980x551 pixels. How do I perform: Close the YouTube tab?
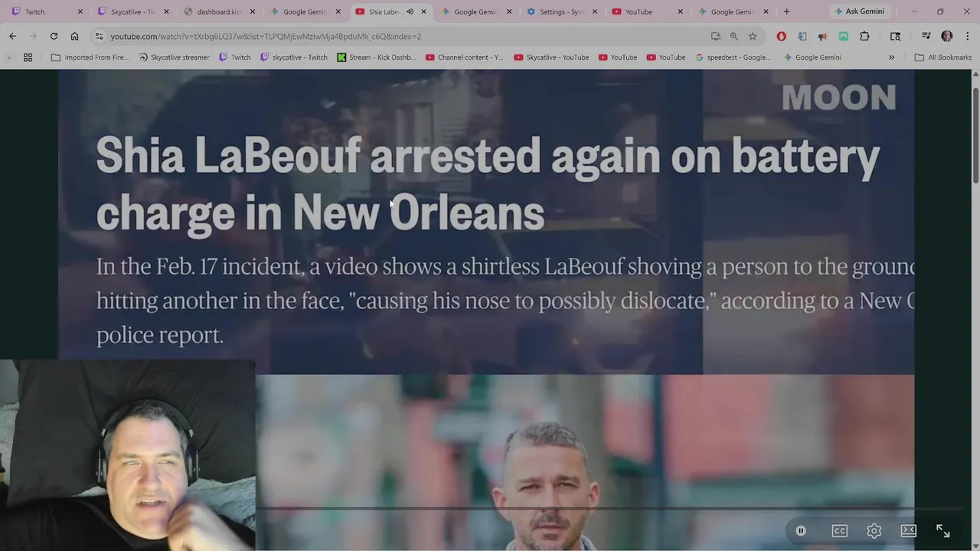pyautogui.click(x=680, y=11)
